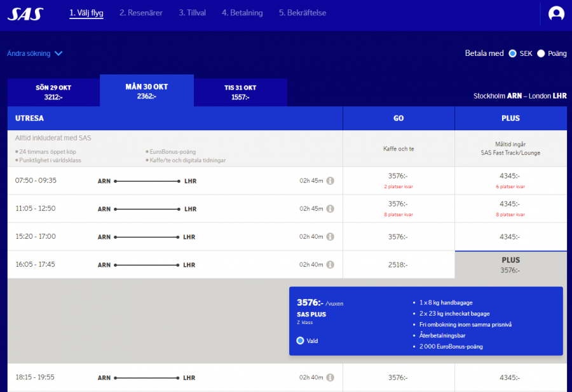572x392 pixels.
Task: Select Poäng payment radio button
Action: tap(541, 53)
